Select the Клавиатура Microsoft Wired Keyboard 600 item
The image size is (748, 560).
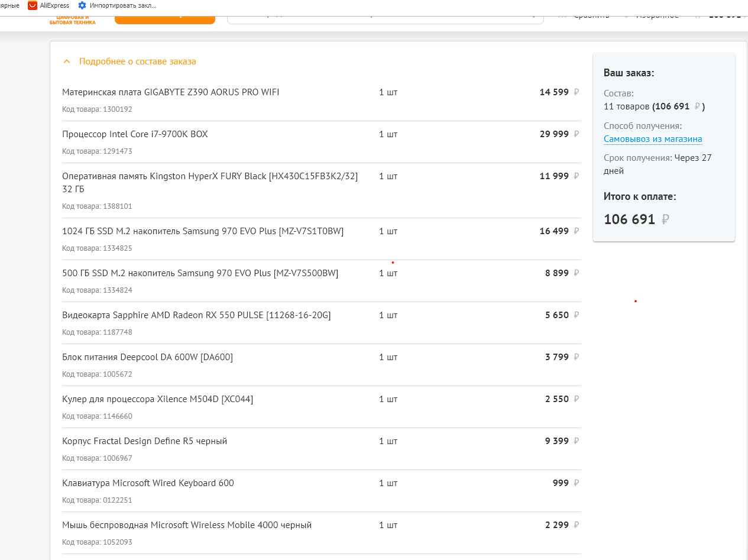click(x=148, y=483)
